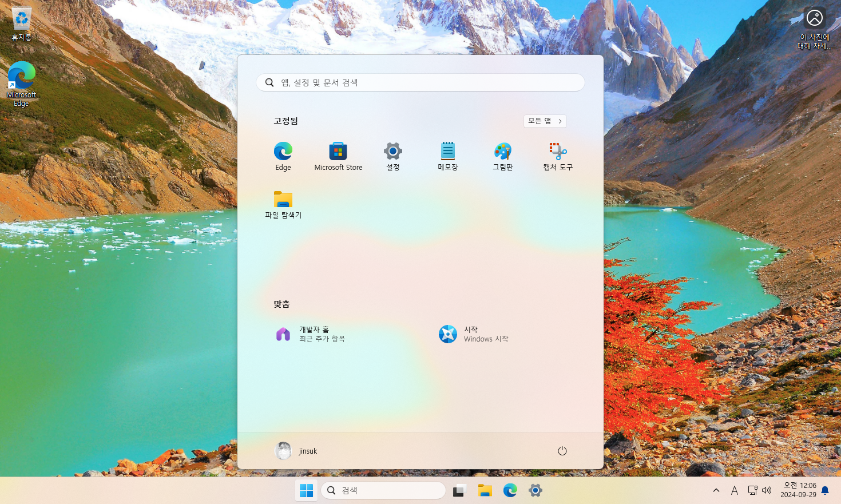This screenshot has height=504, width=841.
Task: Open 시작 Windows 시작 recommended item
Action: [503, 334]
